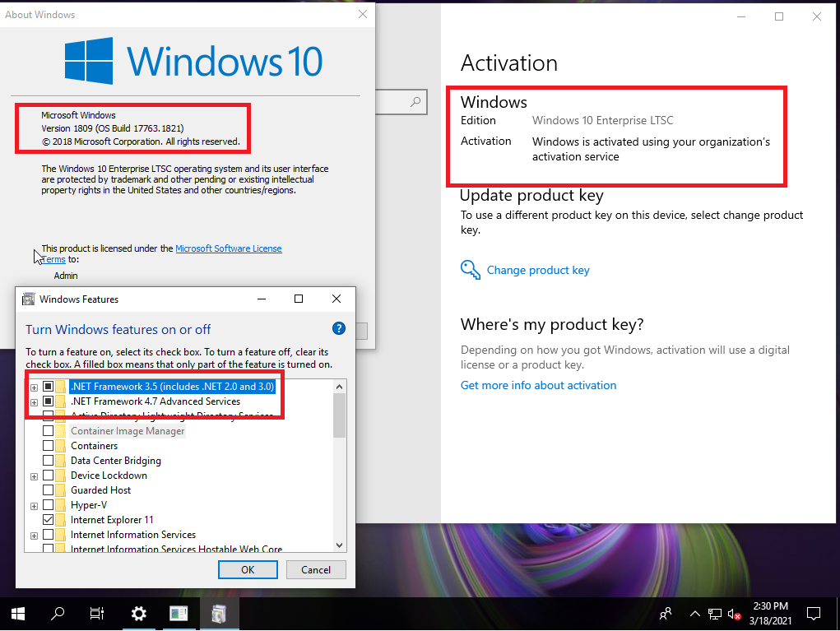Select the Internet Information Services row

[x=133, y=535]
